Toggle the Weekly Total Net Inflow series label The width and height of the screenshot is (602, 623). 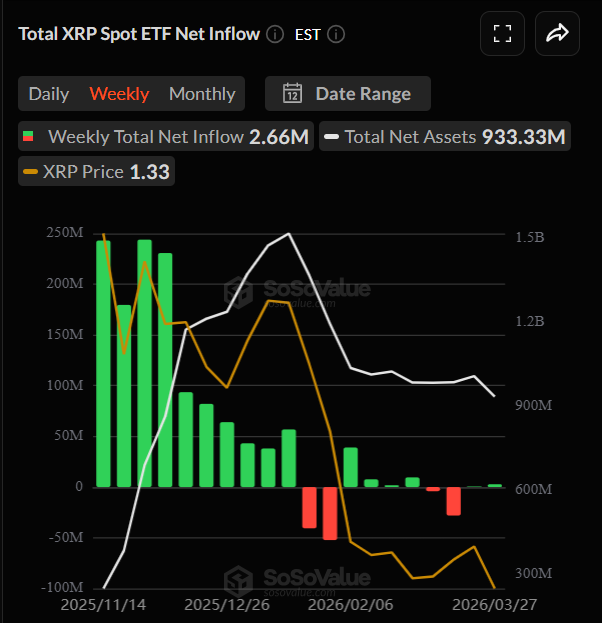145,136
